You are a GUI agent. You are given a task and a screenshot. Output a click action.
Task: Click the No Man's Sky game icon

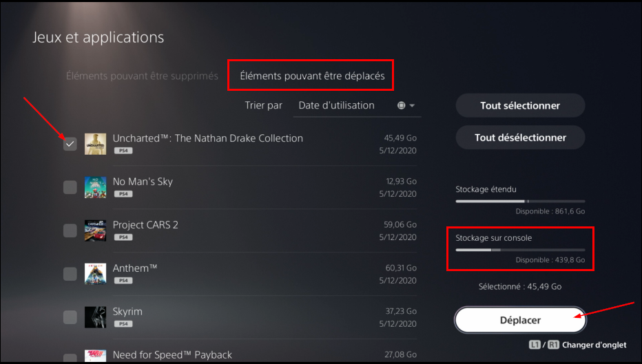[x=95, y=187]
